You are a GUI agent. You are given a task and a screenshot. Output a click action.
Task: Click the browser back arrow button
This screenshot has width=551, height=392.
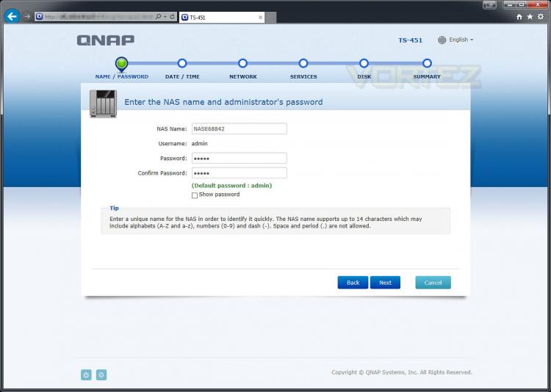coord(12,16)
